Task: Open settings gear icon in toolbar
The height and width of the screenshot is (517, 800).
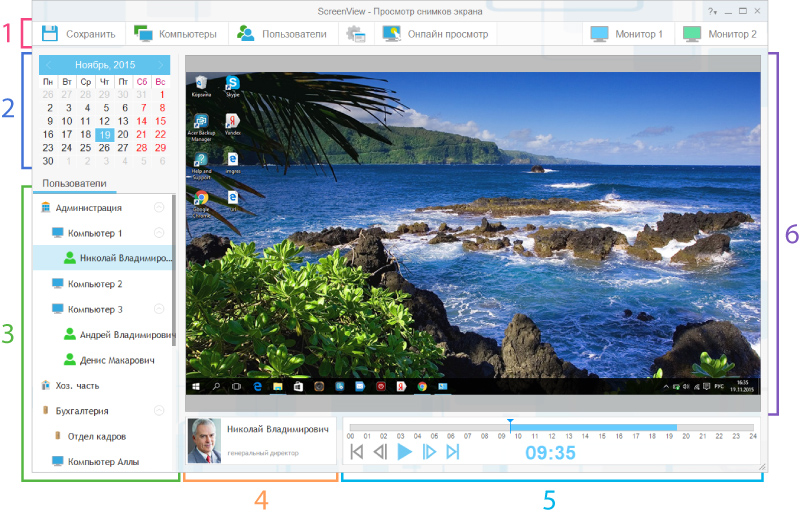Action: click(356, 34)
